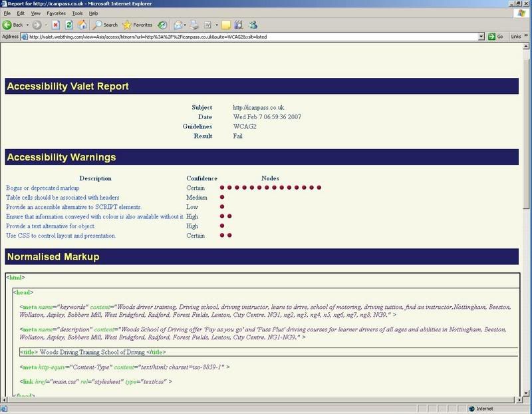Open the 'Bogus or deprecated markup' link
The image size is (532, 414).
pyautogui.click(x=43, y=188)
